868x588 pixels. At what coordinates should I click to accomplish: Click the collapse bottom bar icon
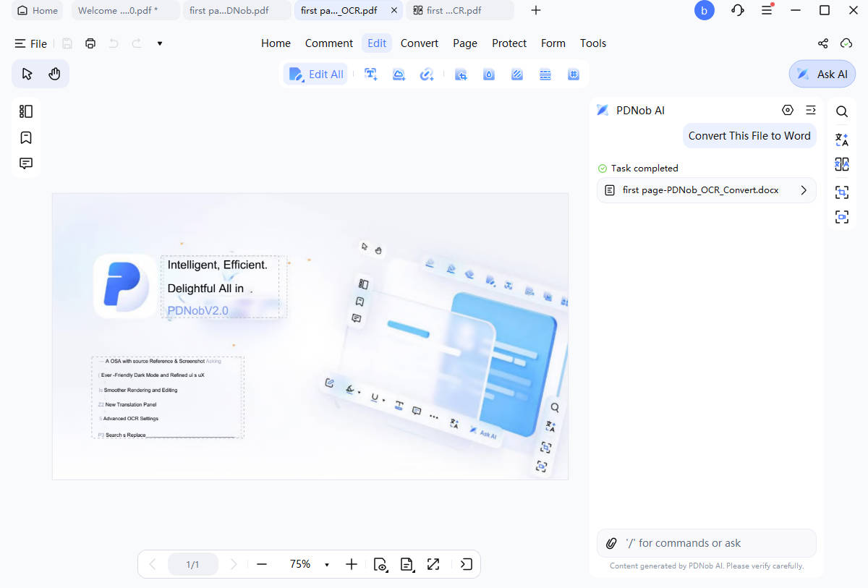(467, 564)
